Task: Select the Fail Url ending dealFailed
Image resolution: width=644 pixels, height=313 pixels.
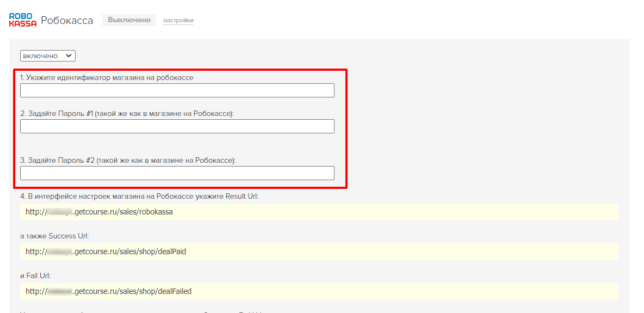Action: click(319, 291)
